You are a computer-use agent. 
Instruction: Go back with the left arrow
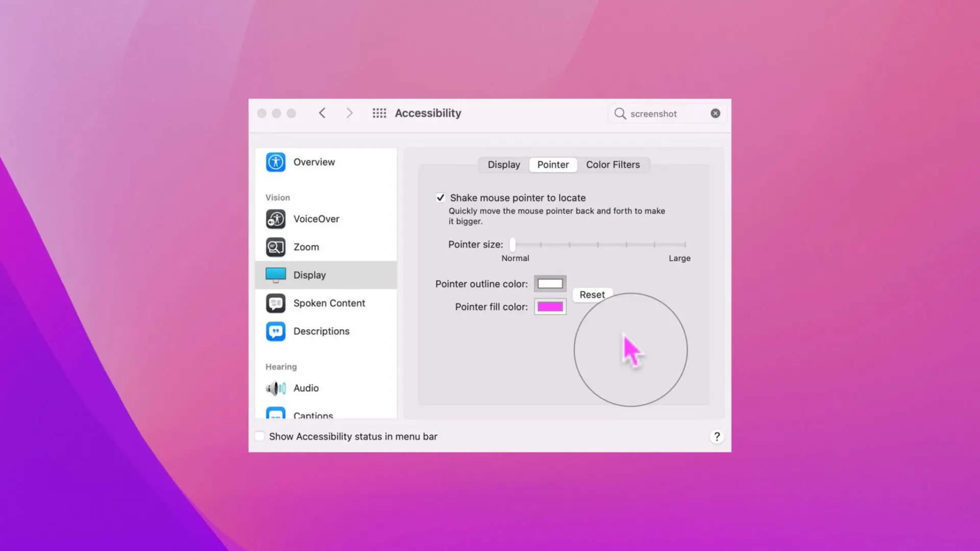click(x=322, y=113)
